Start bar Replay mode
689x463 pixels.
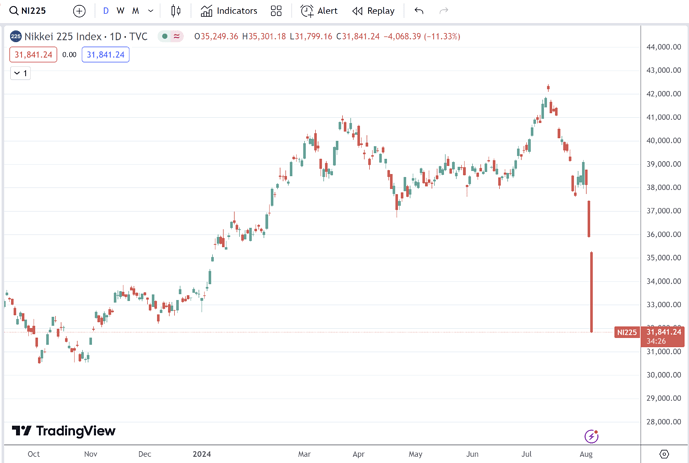point(374,11)
